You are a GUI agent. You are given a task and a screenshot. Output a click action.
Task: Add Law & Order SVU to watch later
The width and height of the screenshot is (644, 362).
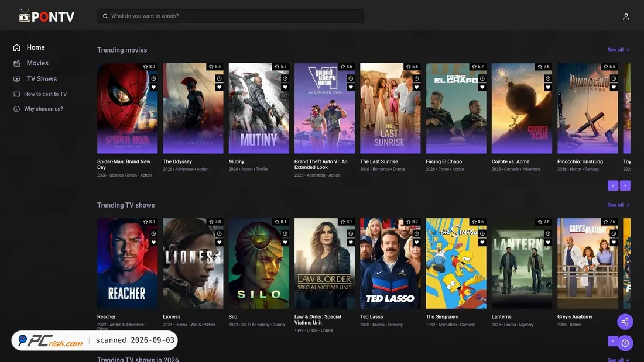[x=351, y=233]
